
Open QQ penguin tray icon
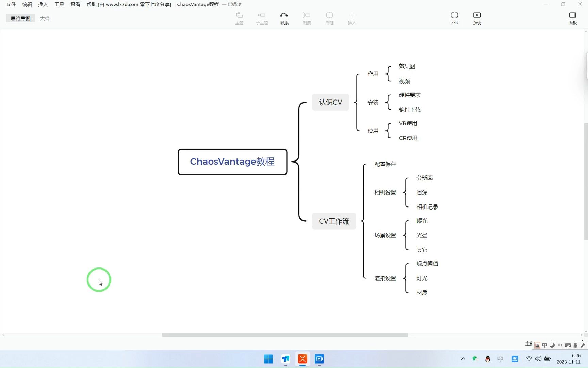tap(488, 359)
